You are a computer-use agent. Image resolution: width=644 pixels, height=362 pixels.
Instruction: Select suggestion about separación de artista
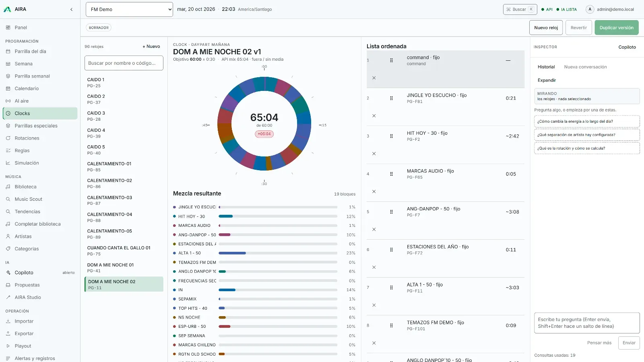pyautogui.click(x=586, y=135)
